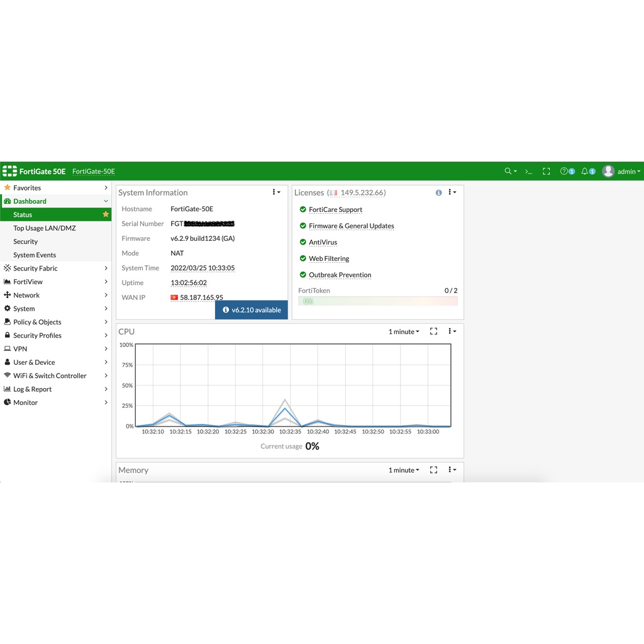Click the FortiView chart icon
This screenshot has height=644, width=644.
7,281
